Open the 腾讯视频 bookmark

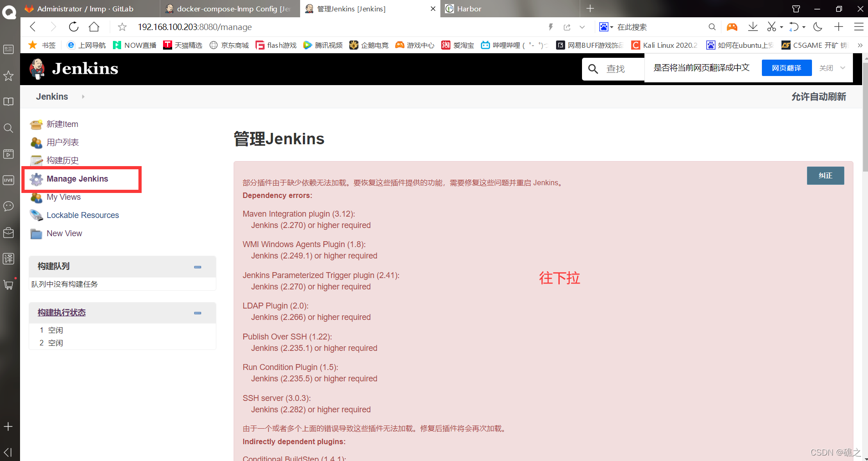tap(323, 45)
